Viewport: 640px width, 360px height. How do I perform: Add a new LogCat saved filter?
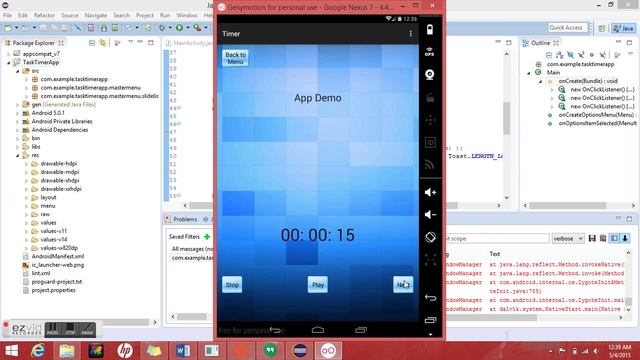(x=207, y=237)
